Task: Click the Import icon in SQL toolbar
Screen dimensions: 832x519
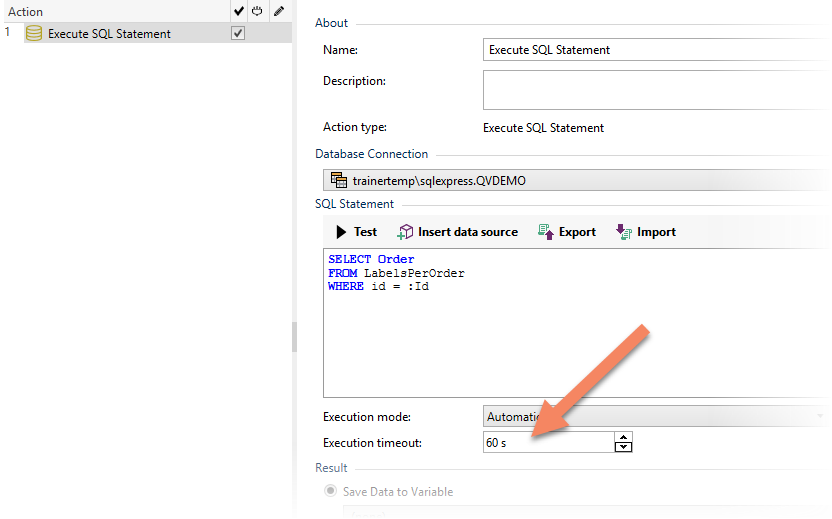Action: [x=624, y=232]
